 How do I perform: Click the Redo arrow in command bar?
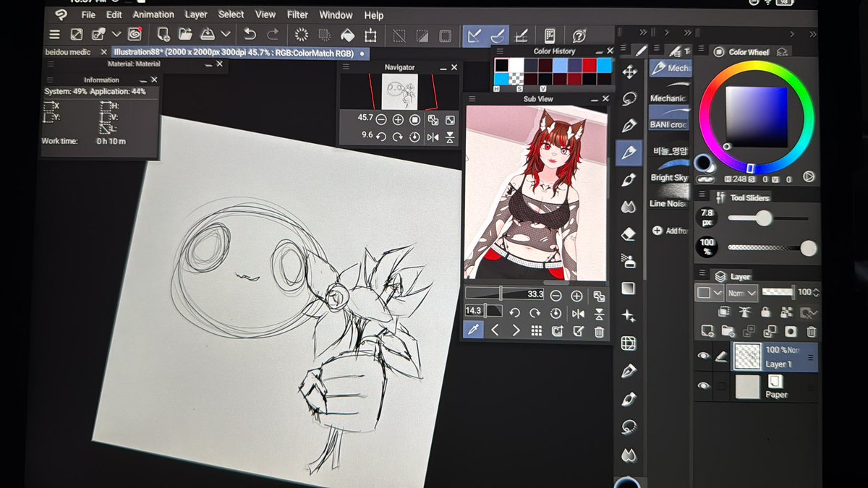273,34
